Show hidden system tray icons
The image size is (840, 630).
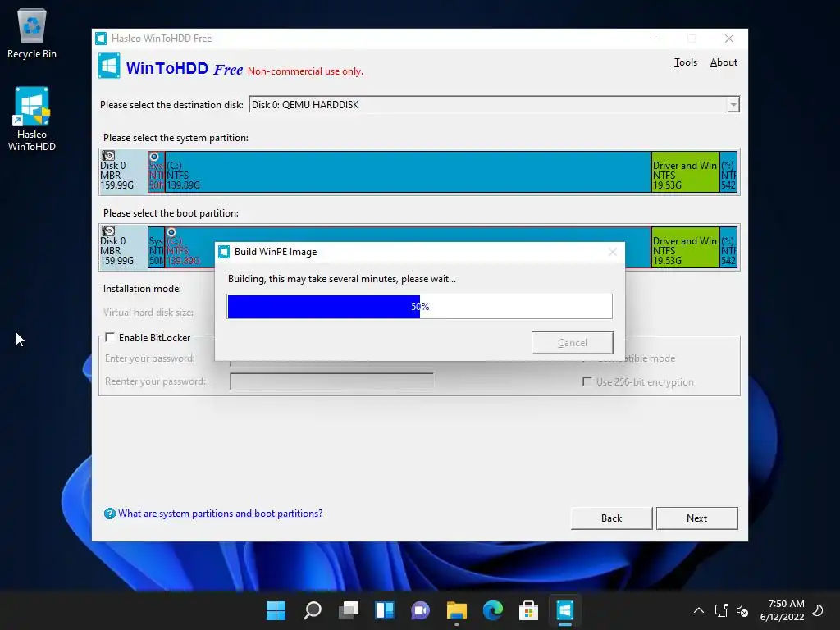coord(699,610)
